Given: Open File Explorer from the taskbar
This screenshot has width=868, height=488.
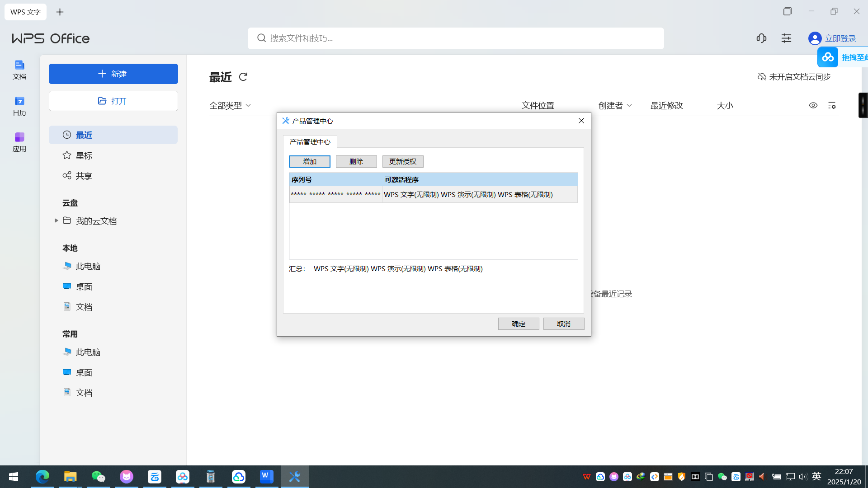Looking at the screenshot, I should (71, 477).
